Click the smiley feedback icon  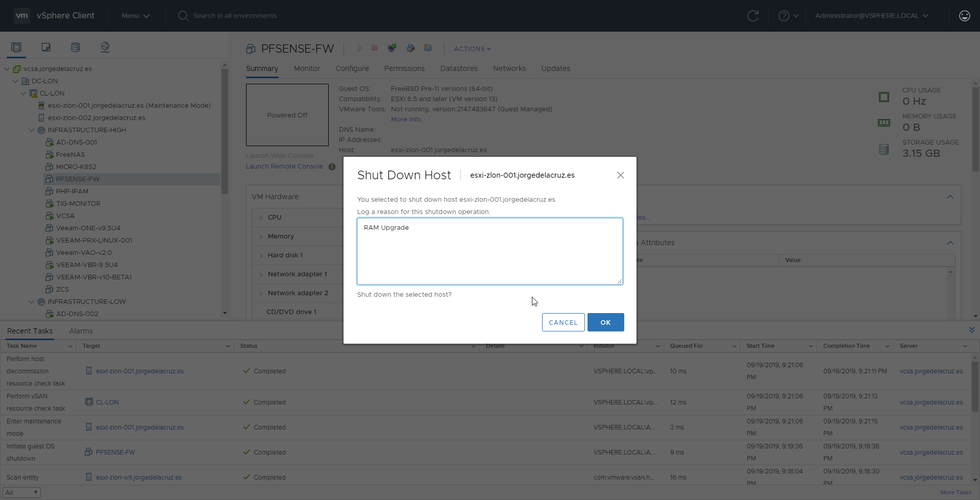(x=965, y=16)
